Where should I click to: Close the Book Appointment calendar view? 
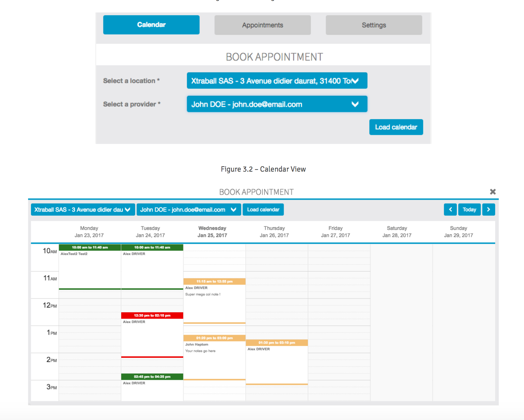pyautogui.click(x=493, y=192)
